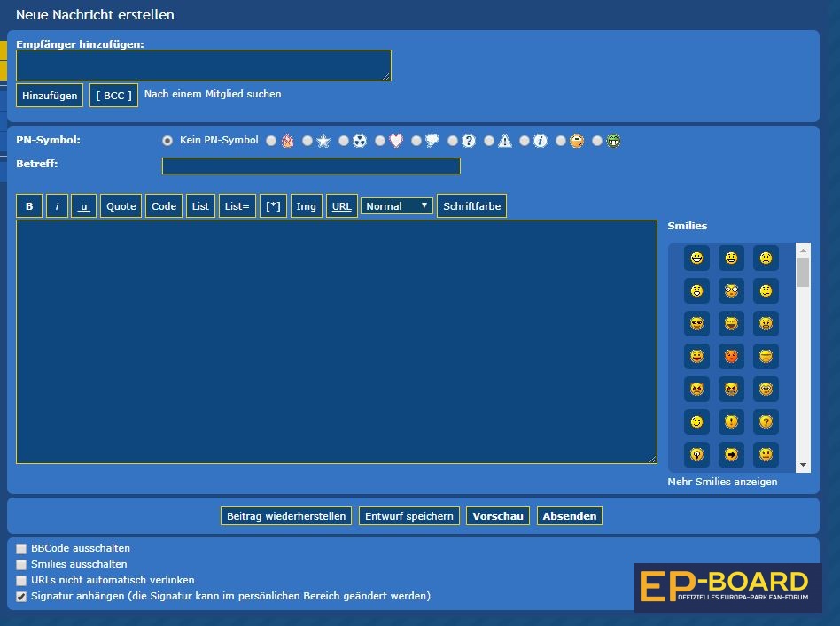Viewport: 840px width, 626px height.
Task: Insert the question mark smiley
Action: [x=766, y=422]
